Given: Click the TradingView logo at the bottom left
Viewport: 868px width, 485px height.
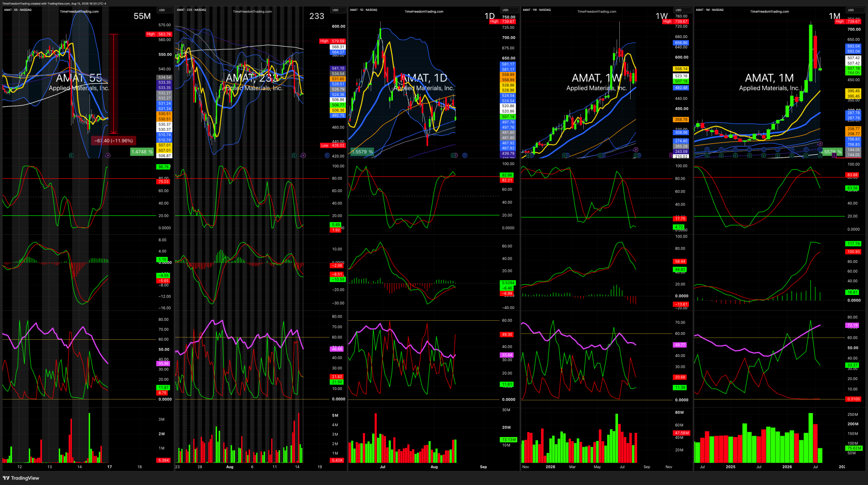Looking at the screenshot, I should [x=21, y=478].
